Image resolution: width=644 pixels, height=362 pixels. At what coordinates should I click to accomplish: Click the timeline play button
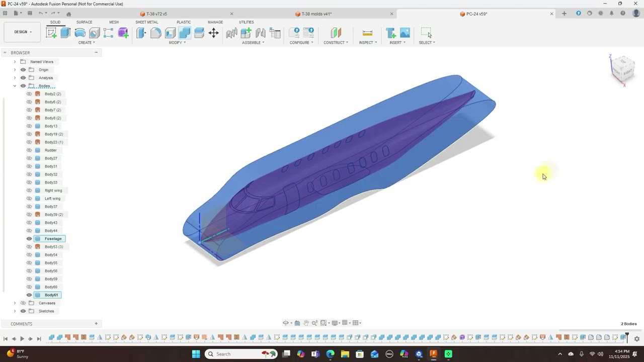pos(22,339)
